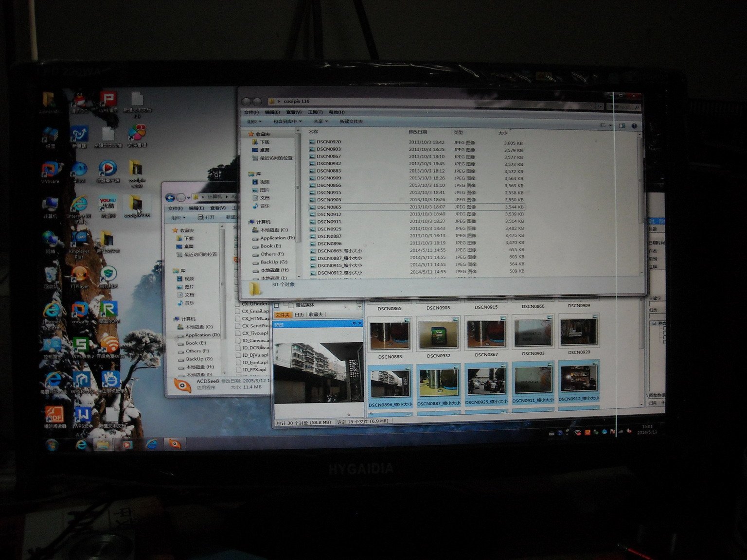Go back in the rear Explorer window
Viewport: 747px width, 560px height.
pos(170,197)
